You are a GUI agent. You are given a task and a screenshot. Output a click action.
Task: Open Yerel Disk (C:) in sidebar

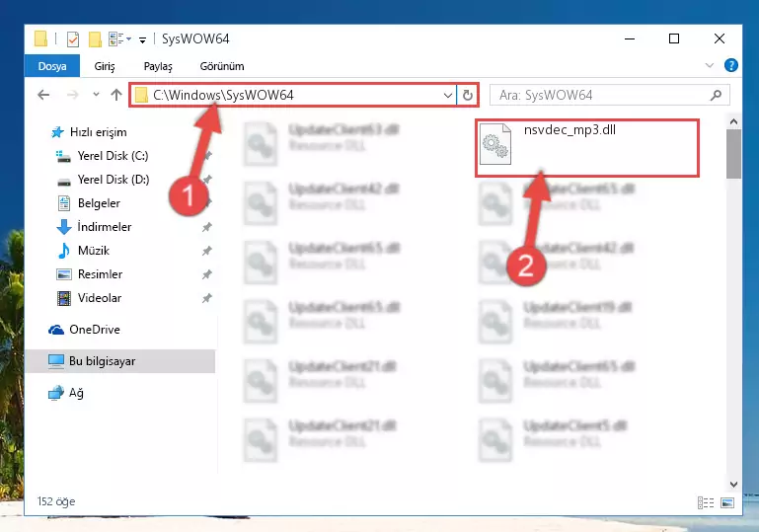coord(103,156)
